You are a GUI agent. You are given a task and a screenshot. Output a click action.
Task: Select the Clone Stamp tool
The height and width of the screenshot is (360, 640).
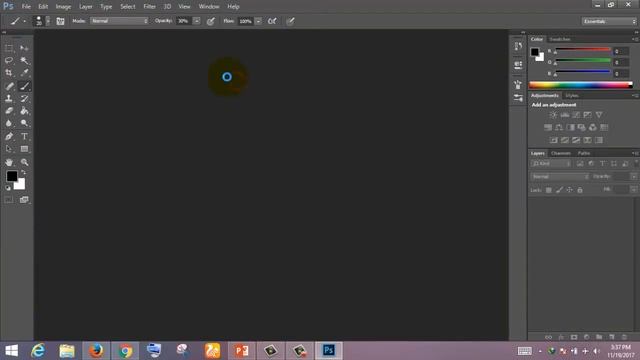coord(9,98)
